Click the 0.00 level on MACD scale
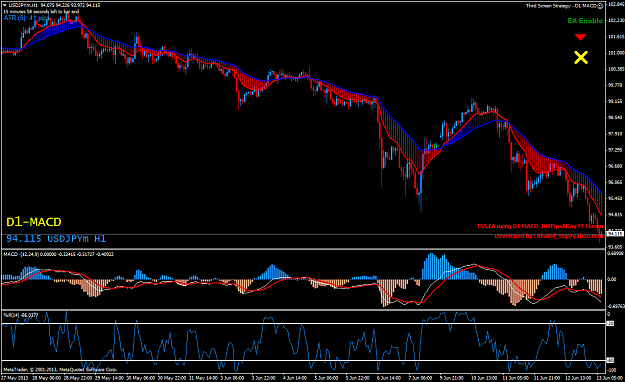625x382 pixels. tap(611, 279)
